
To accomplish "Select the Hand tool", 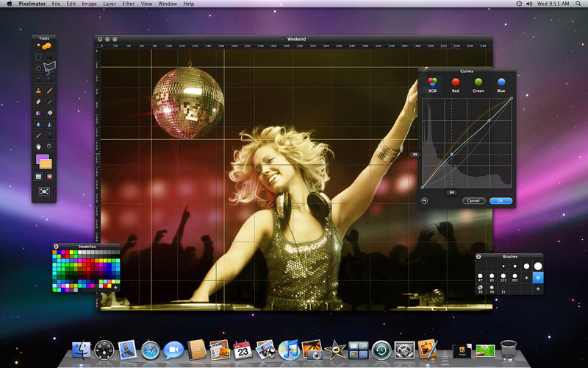I will 39,146.
